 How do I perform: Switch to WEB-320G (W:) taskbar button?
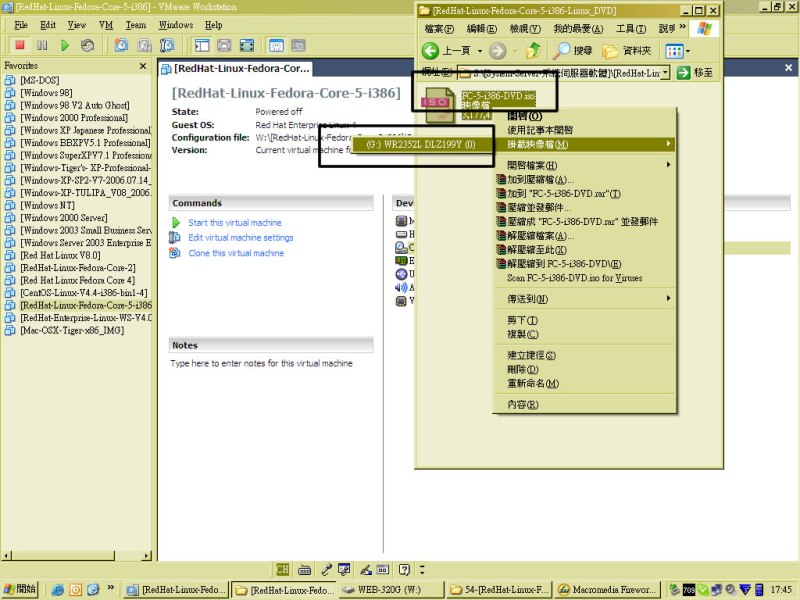tap(390, 590)
